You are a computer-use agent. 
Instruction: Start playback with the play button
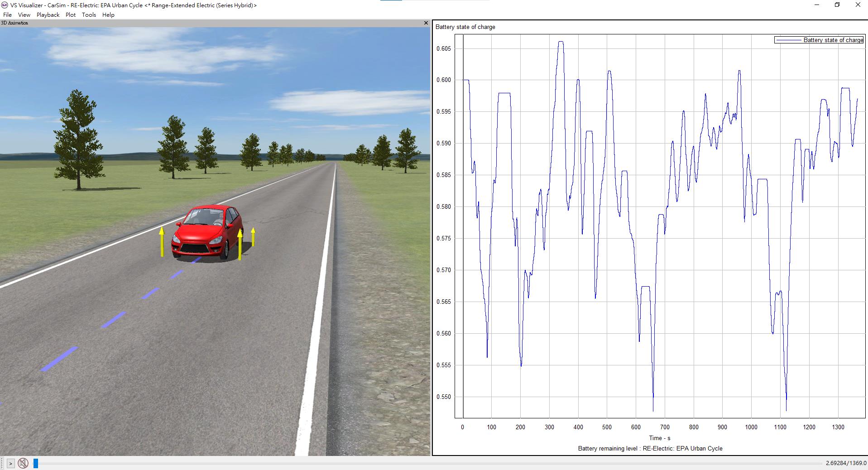coord(11,463)
